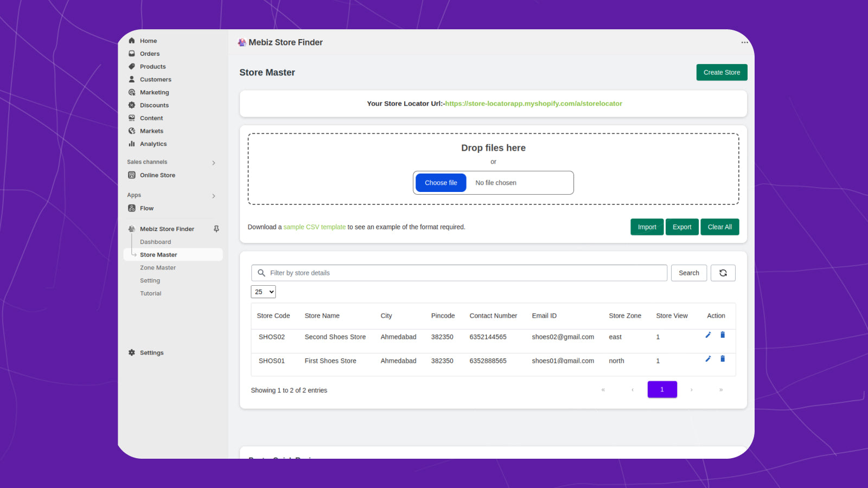Click Second Shoes Store name cell

335,337
